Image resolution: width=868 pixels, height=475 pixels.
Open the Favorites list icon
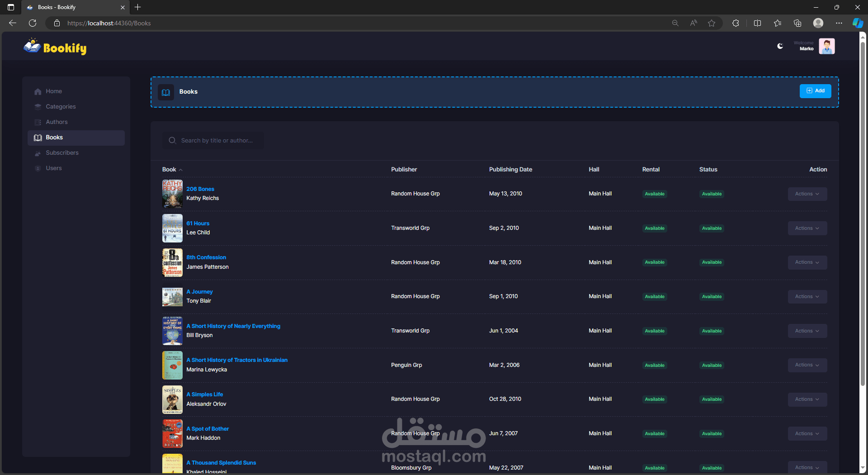tap(778, 23)
